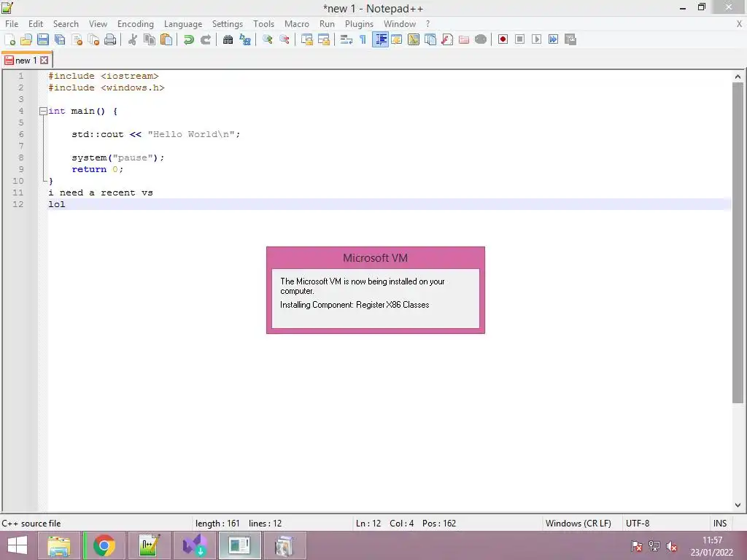Start macro recording with the red circle
Image resolution: width=747 pixels, height=560 pixels.
(503, 39)
